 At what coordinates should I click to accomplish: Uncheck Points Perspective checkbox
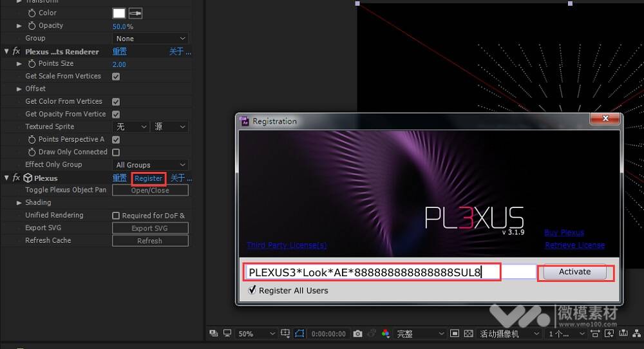tap(116, 140)
